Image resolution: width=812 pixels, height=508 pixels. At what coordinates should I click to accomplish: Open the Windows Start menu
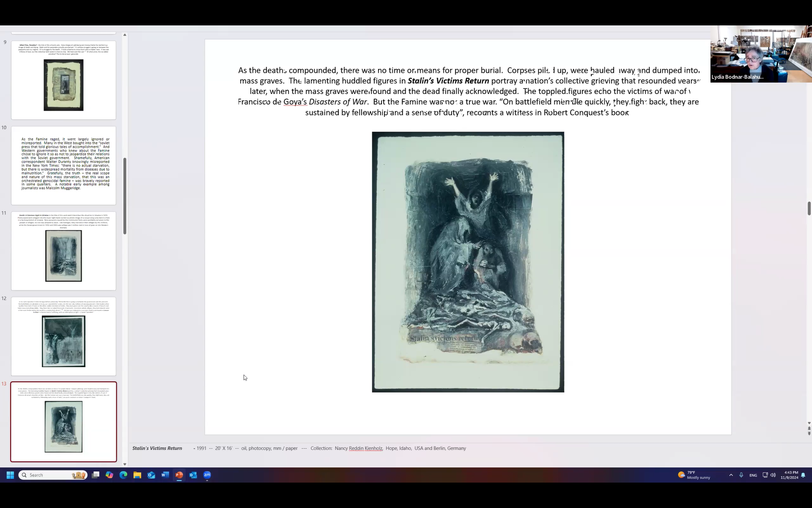point(10,475)
